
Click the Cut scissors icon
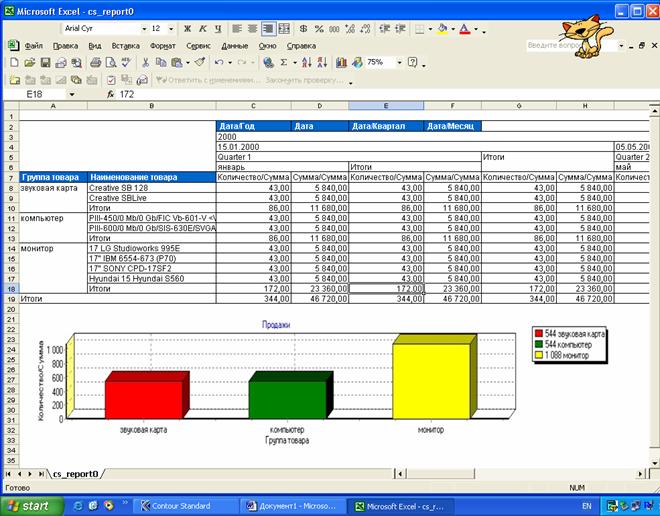click(146, 62)
